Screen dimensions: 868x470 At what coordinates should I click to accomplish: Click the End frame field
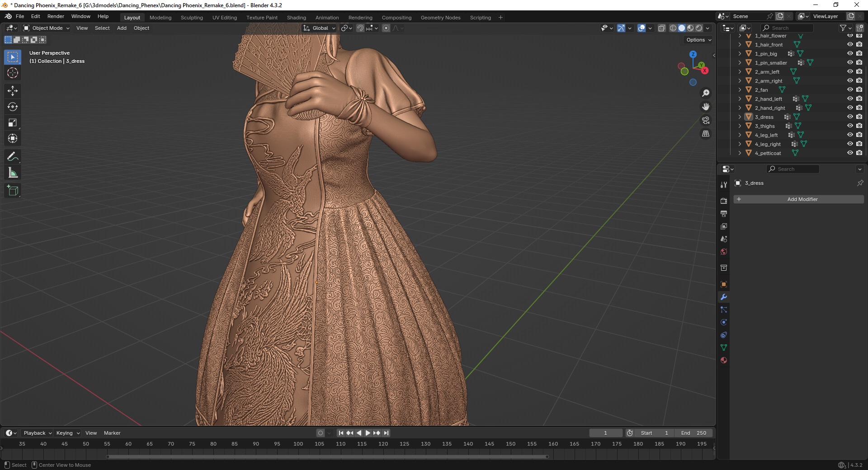pyautogui.click(x=693, y=433)
